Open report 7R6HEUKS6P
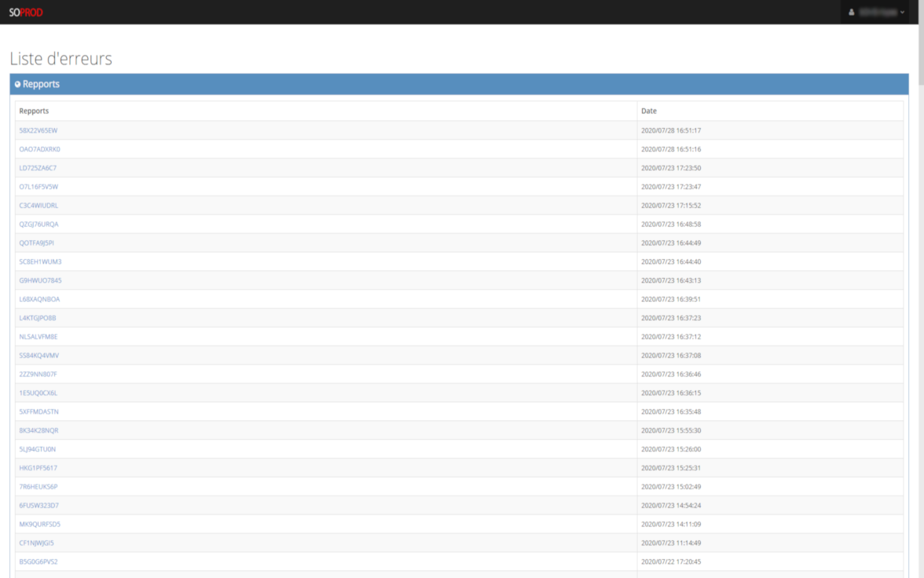The image size is (924, 578). coord(38,487)
